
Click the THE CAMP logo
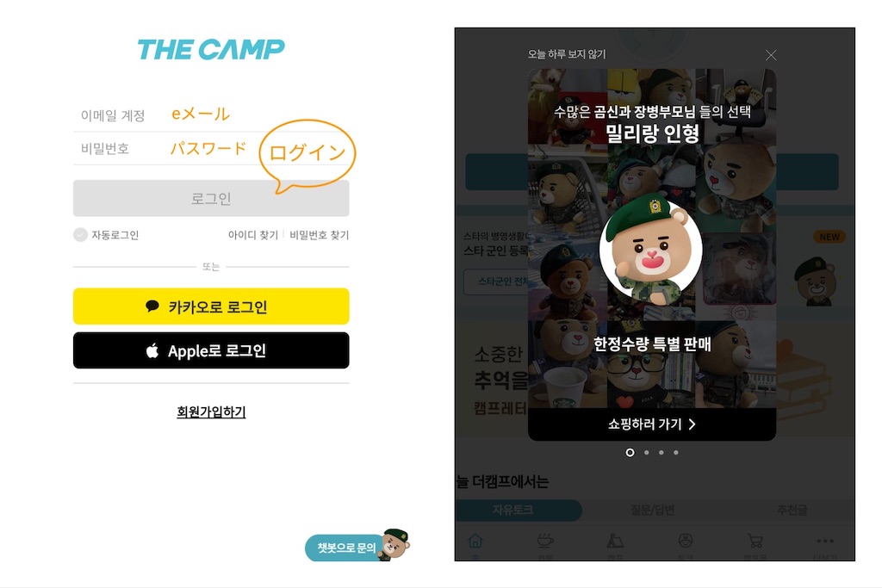[211, 49]
